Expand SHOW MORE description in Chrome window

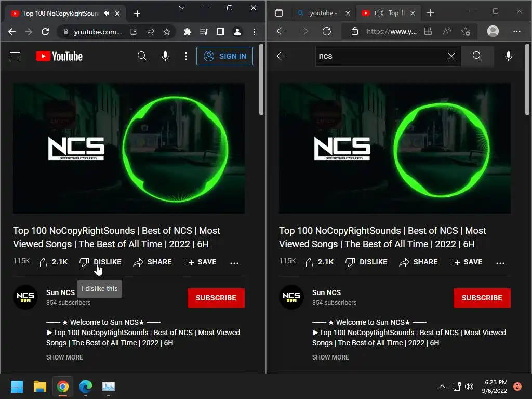64,357
